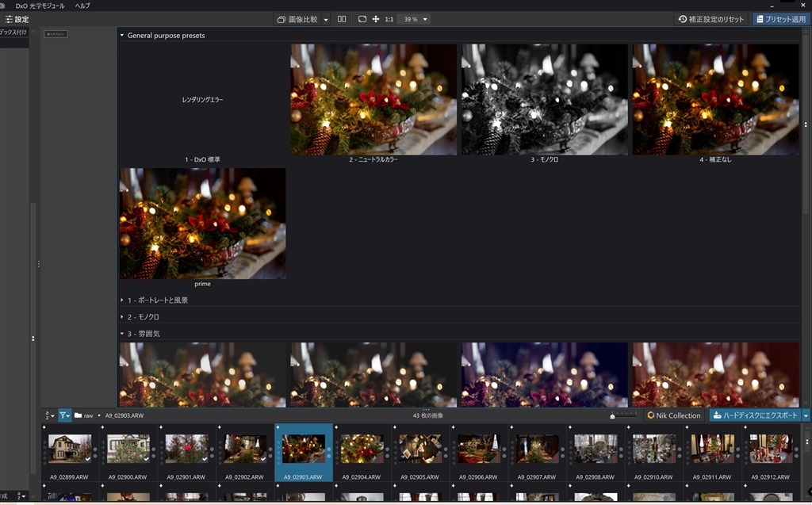Viewport: 812px width, 505px height.
Task: Select thumbnail A9_02911.ARW
Action: pos(713,448)
